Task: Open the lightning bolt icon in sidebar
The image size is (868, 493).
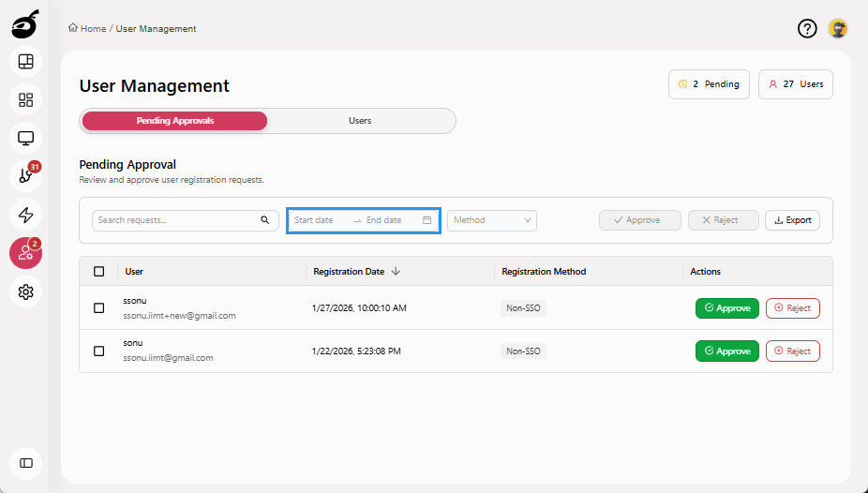Action: click(x=25, y=215)
